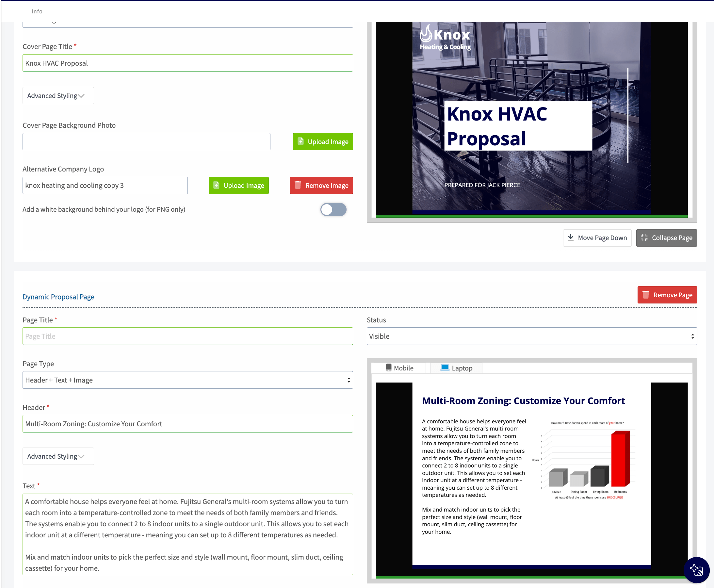
Task: Click the upload icon for background photo
Action: pyautogui.click(x=300, y=141)
